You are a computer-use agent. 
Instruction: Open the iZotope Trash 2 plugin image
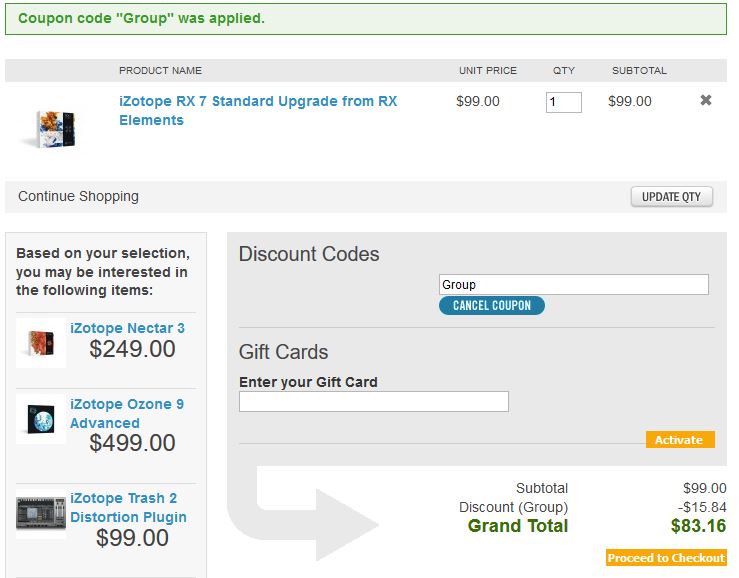point(41,514)
